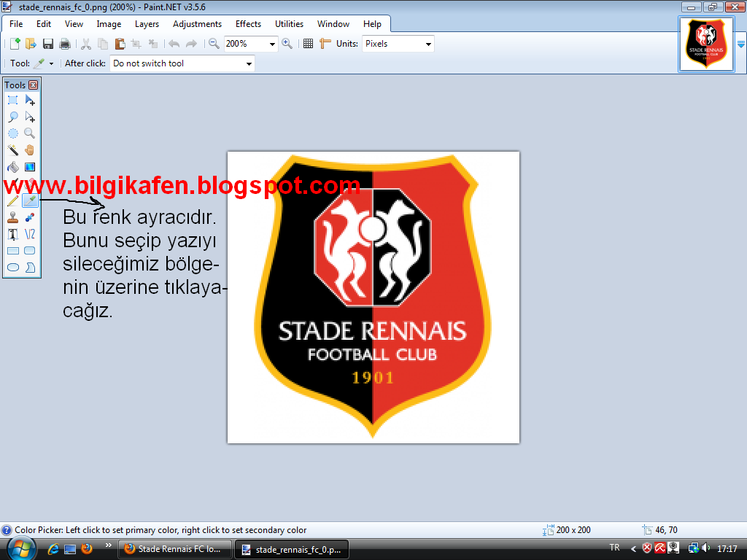Click the Print icon

tap(64, 44)
